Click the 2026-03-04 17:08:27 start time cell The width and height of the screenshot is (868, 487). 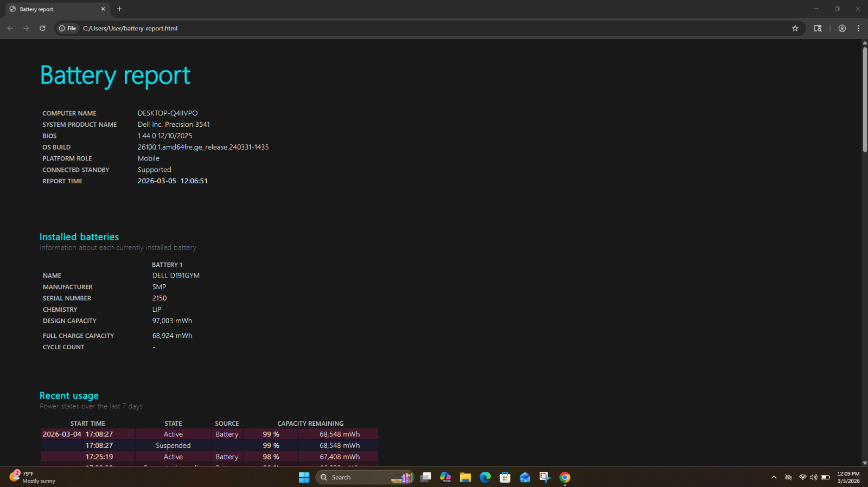click(x=87, y=434)
